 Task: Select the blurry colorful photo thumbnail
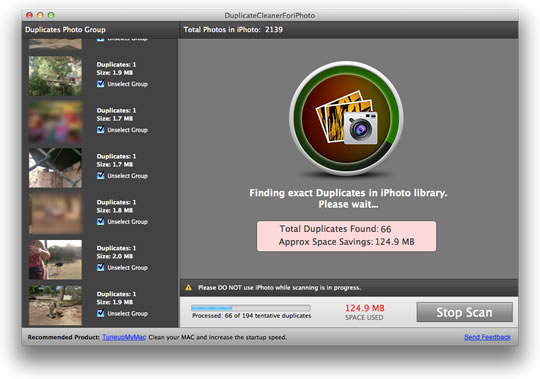coord(55,122)
